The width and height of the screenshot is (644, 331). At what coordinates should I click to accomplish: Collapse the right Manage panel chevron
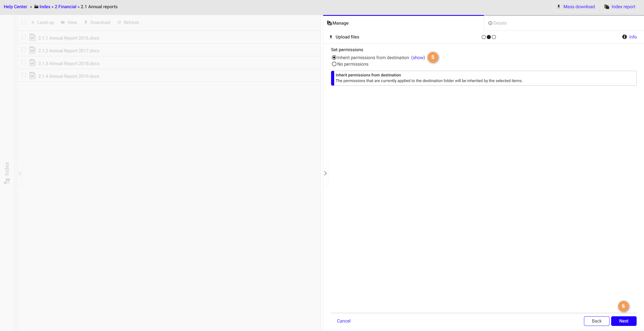[325, 173]
